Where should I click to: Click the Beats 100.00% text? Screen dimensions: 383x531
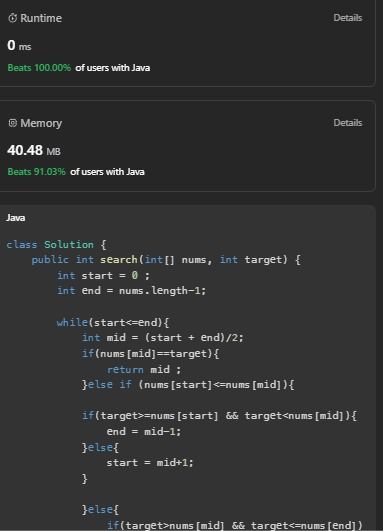tap(39, 68)
